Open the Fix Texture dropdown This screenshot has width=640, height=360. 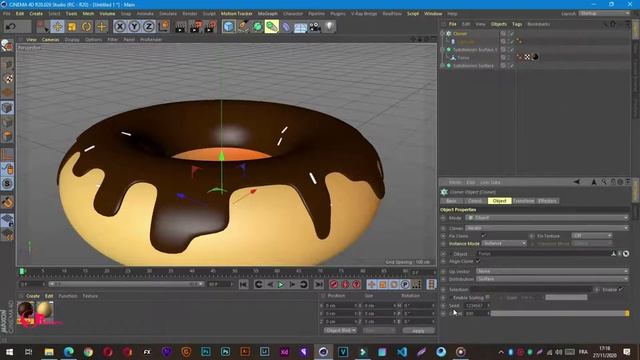(x=591, y=236)
